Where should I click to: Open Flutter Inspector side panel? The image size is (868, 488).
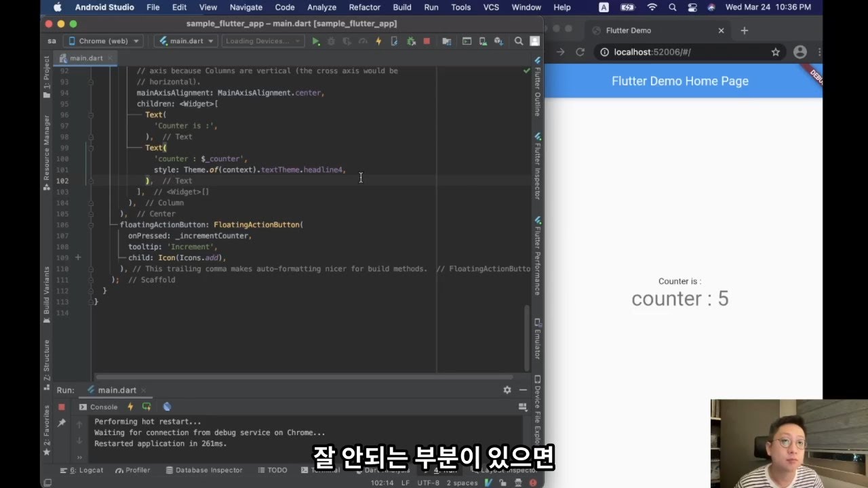(x=537, y=167)
